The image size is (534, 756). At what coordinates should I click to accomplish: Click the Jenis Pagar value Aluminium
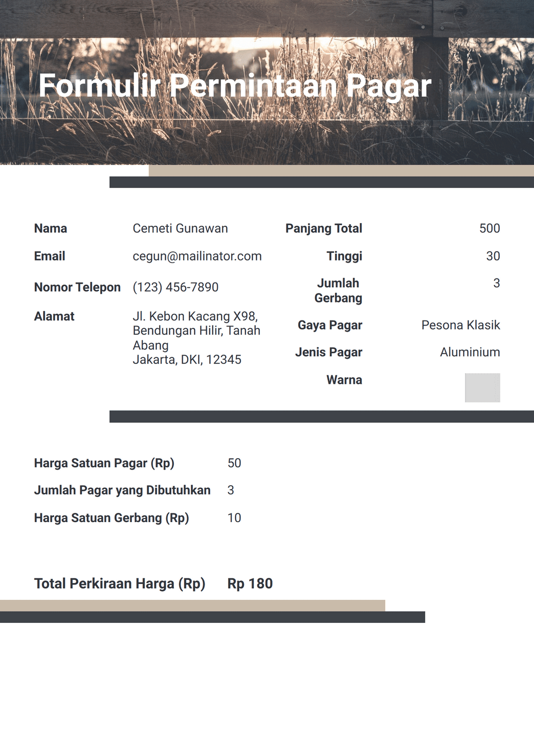[469, 352]
